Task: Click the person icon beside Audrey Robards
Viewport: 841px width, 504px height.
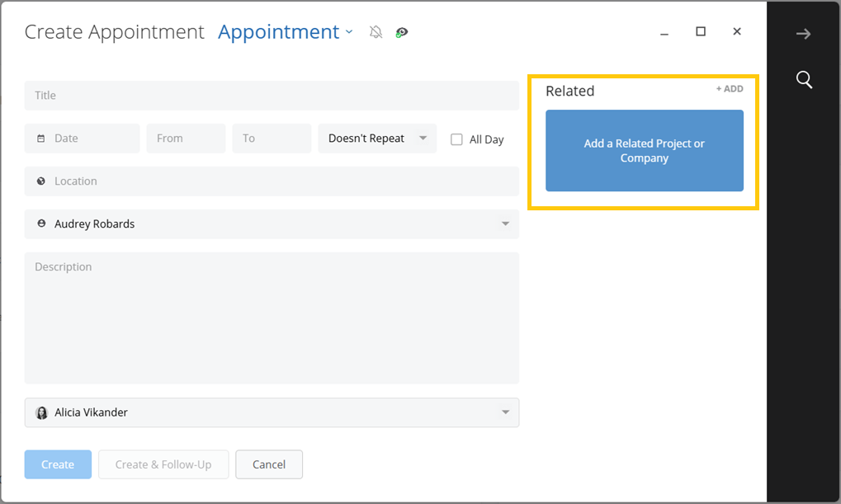Action: [41, 224]
